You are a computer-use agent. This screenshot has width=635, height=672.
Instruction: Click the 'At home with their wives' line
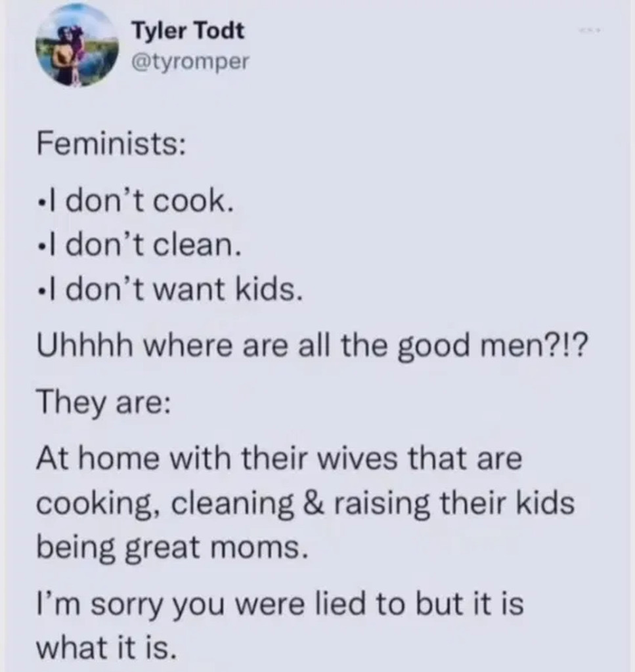278,457
